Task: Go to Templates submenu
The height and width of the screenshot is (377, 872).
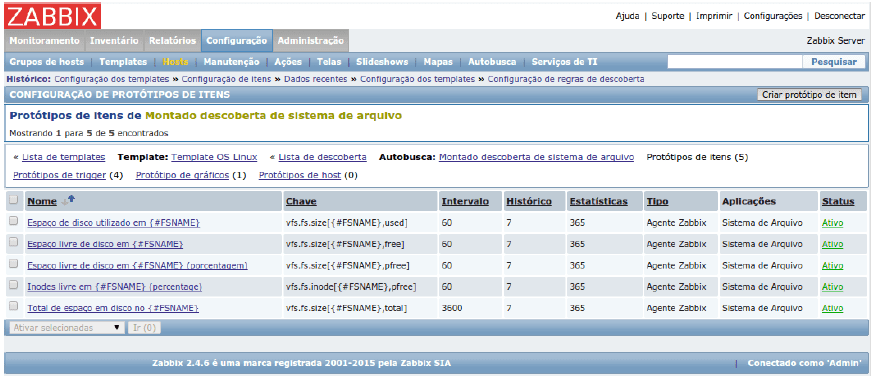Action: [123, 62]
